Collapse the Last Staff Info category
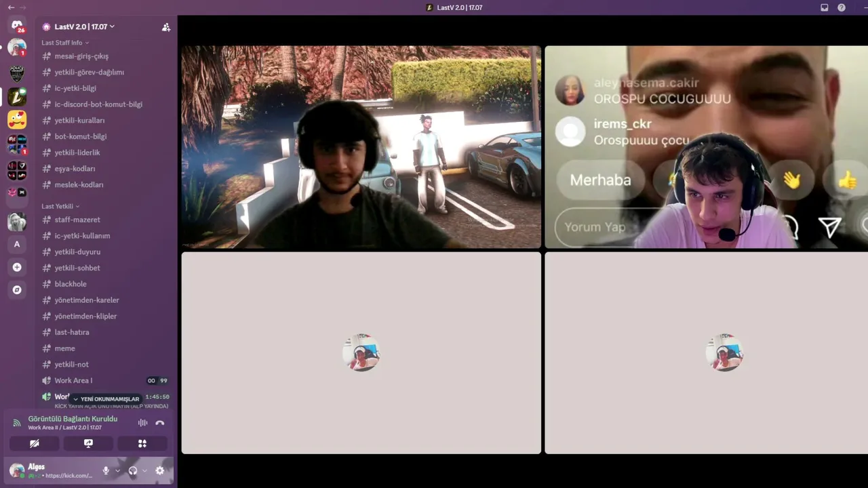This screenshot has width=868, height=488. tap(65, 43)
